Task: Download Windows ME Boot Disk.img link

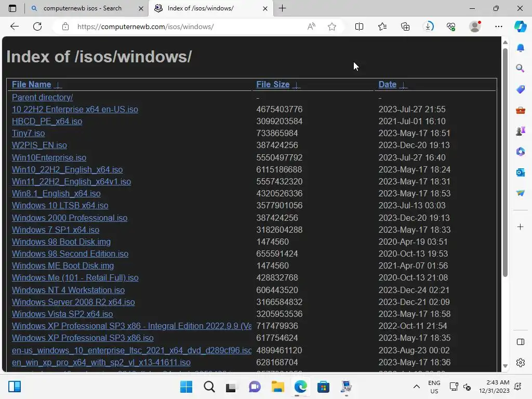Action: (x=63, y=265)
